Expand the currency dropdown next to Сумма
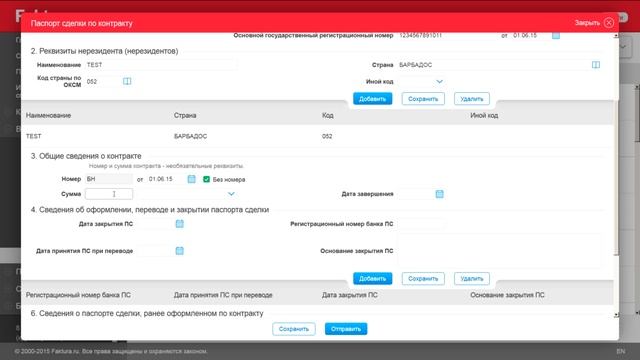The width and height of the screenshot is (640, 360). (231, 194)
